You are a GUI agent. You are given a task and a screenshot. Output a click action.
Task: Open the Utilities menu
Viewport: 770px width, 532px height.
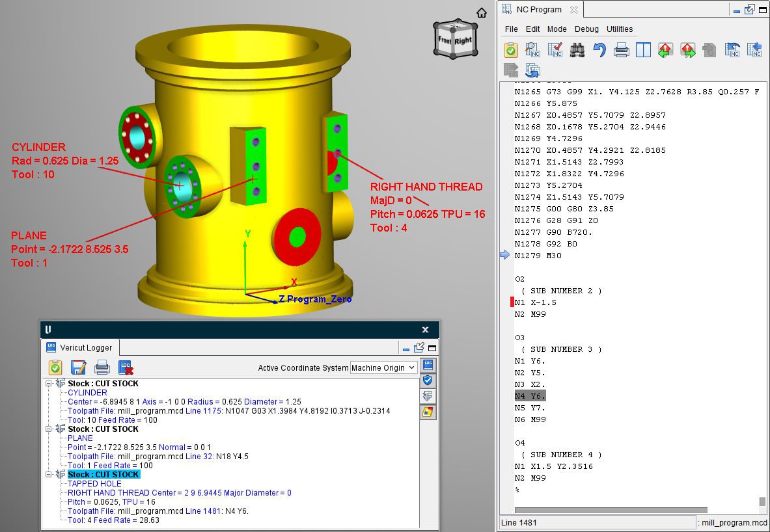click(x=620, y=29)
